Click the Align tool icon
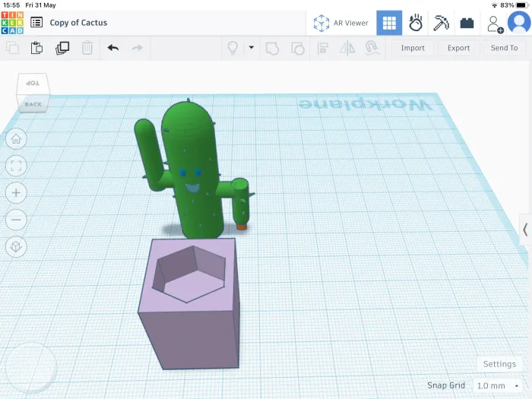This screenshot has width=532, height=399. 323,48
